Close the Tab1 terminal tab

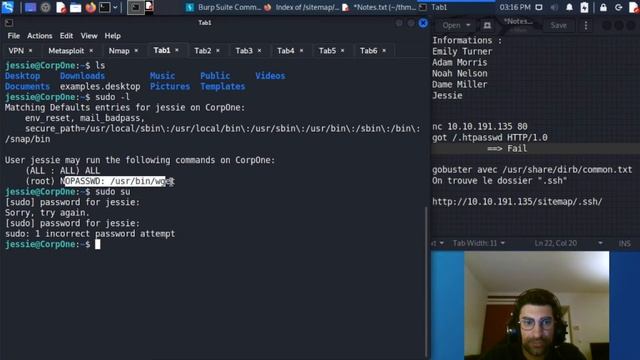tap(177, 50)
